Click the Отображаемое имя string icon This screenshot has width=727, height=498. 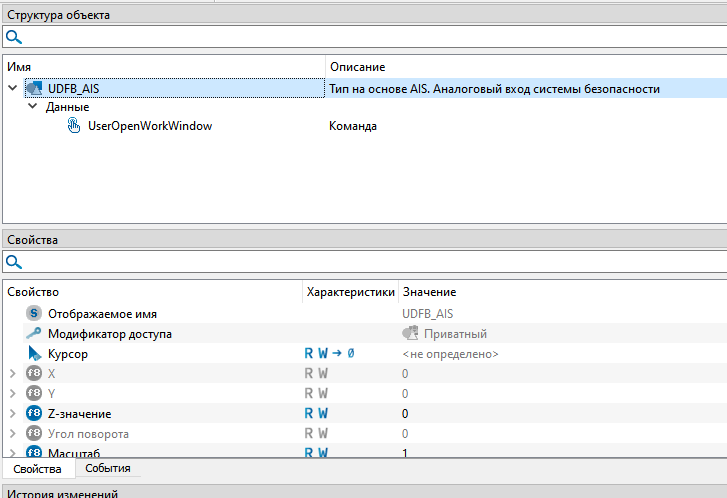[34, 314]
